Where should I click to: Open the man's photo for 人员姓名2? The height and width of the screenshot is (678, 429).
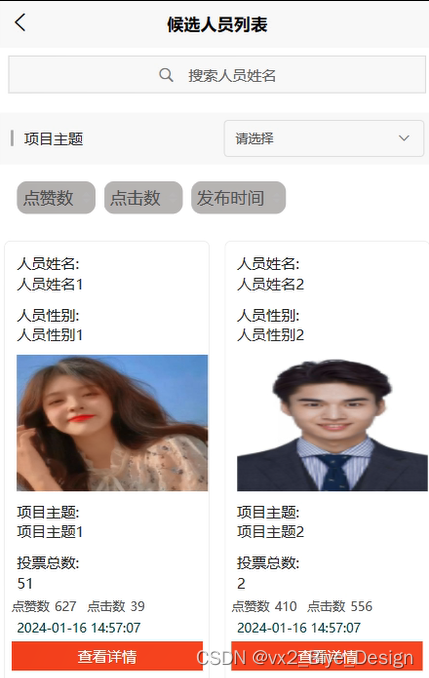pos(332,423)
